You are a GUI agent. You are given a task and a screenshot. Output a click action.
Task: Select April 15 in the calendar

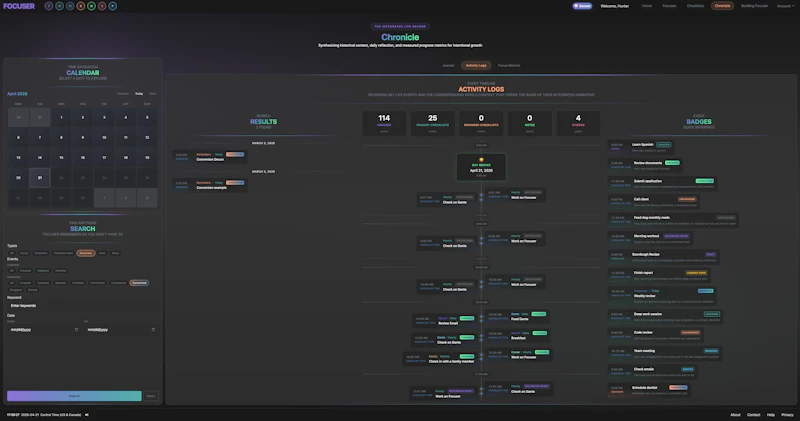tap(61, 158)
